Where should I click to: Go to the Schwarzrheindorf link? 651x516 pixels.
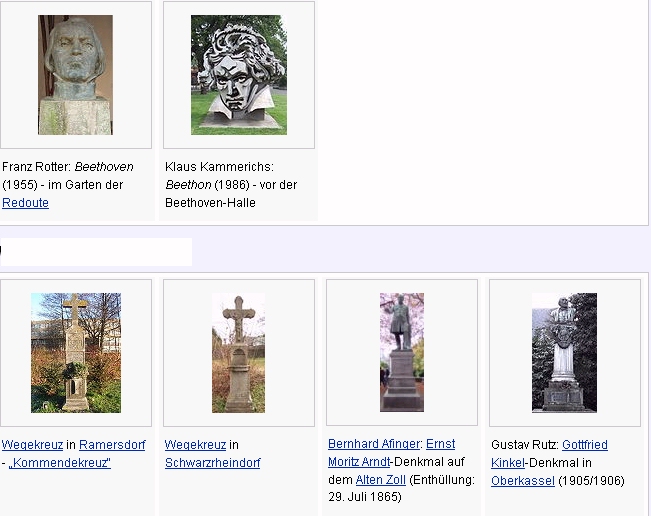[x=212, y=463]
